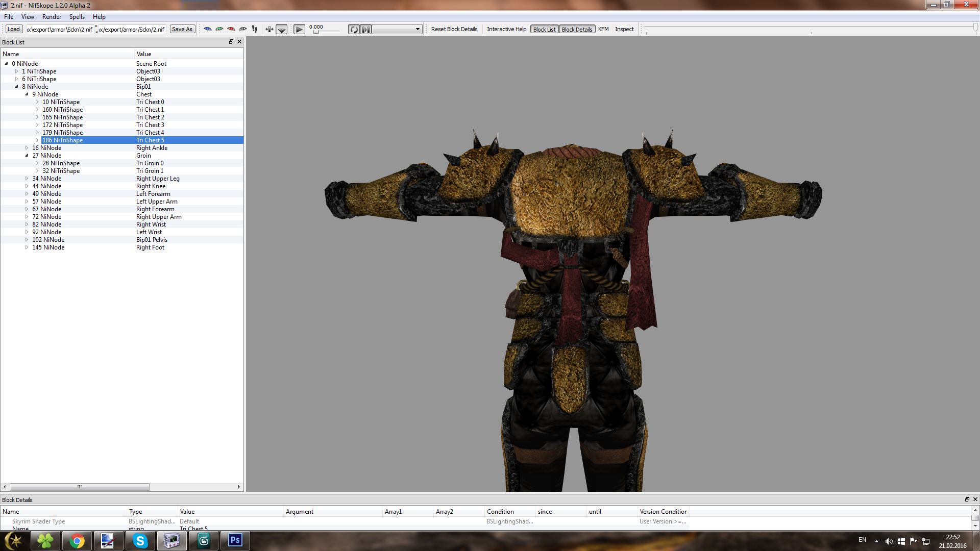Close the Block Details panel
Screen dimensions: 980x551
[975, 499]
